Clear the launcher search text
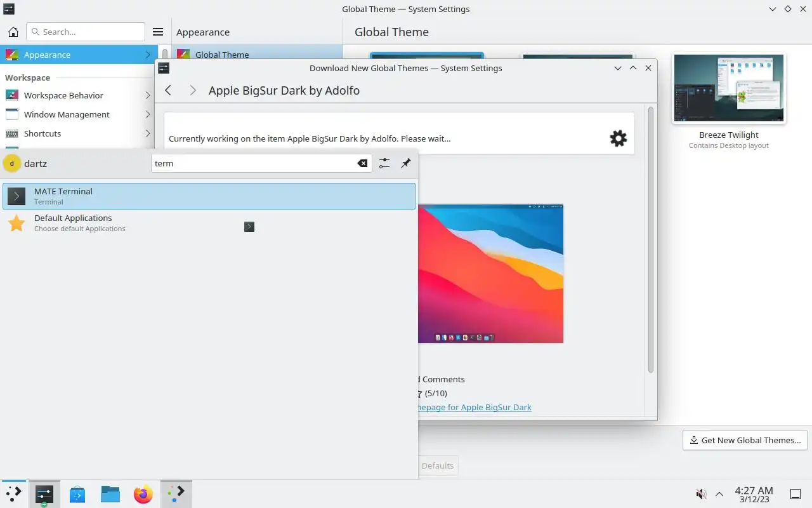 [362, 163]
